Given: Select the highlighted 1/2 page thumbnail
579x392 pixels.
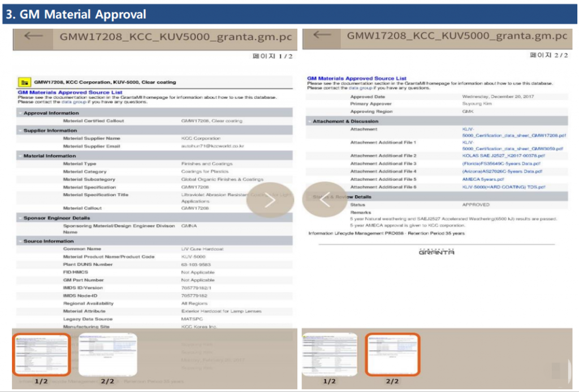Looking at the screenshot, I should [41, 354].
